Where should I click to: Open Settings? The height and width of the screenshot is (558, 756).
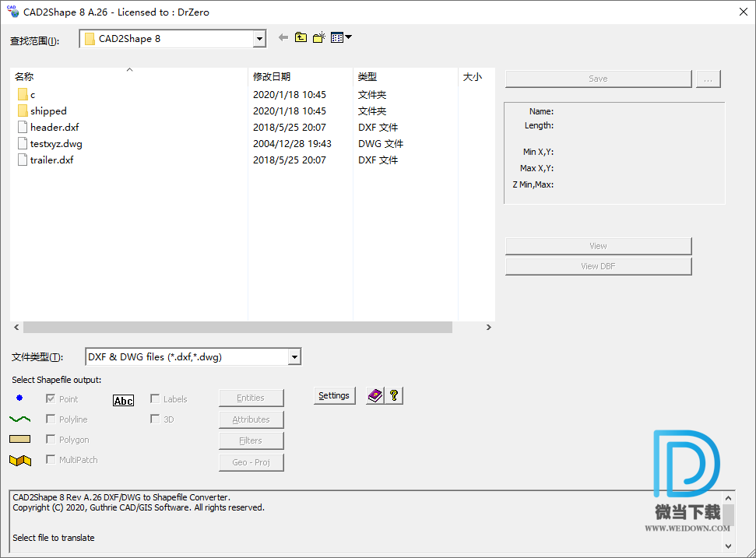tap(334, 395)
